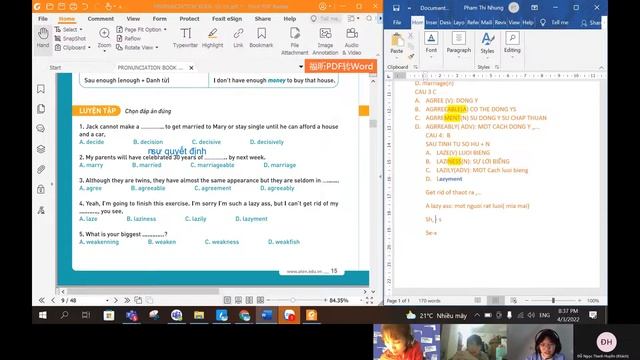Switch Word to Read Mode view
Viewport: 640px width, 360px height.
478,300
